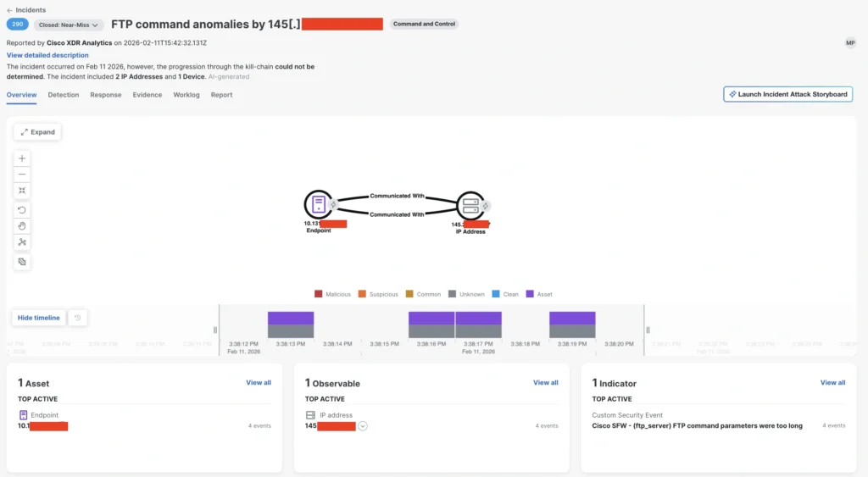868x477 pixels.
Task: Expand the graph view with Expand button
Action: (x=37, y=132)
